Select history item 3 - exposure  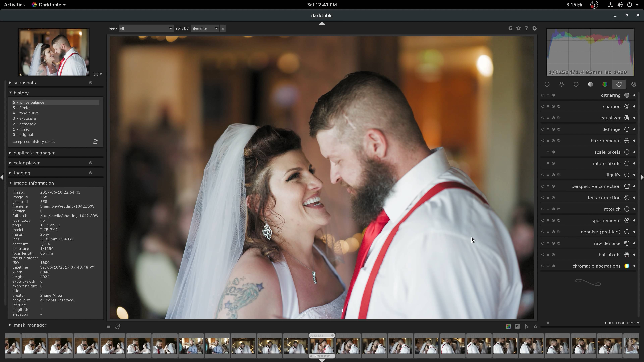[x=28, y=118]
